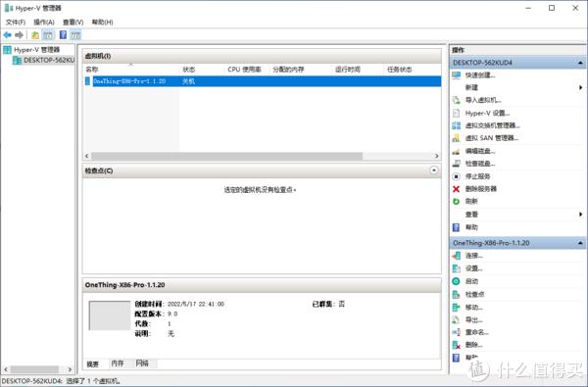This screenshot has height=387, width=588.
Task: Click 停止服务 action
Action: click(478, 176)
